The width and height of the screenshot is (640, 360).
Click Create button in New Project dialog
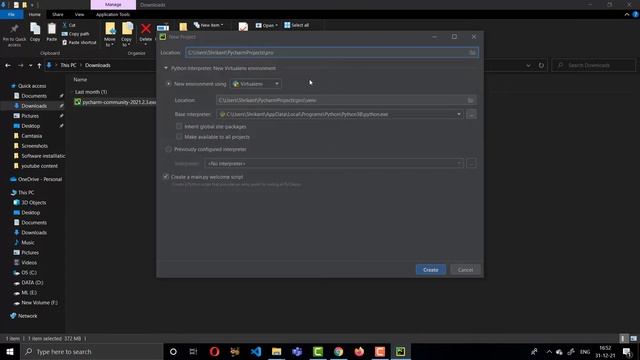431,270
